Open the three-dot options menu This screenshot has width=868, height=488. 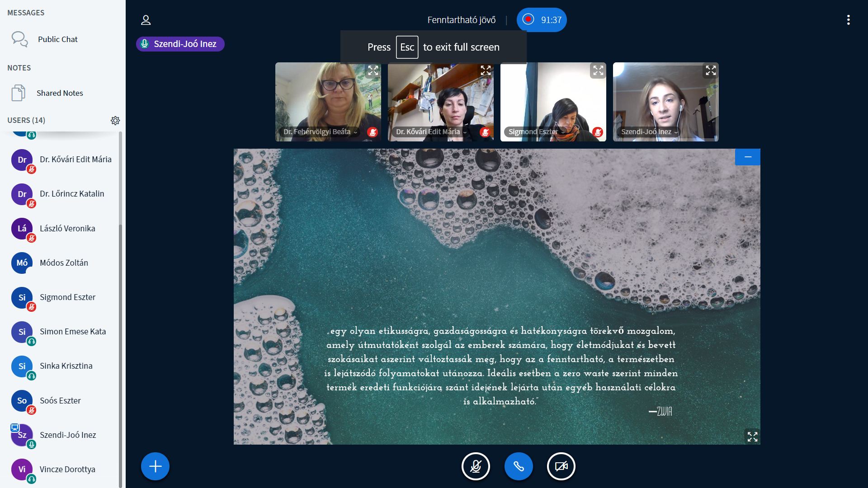tap(848, 20)
